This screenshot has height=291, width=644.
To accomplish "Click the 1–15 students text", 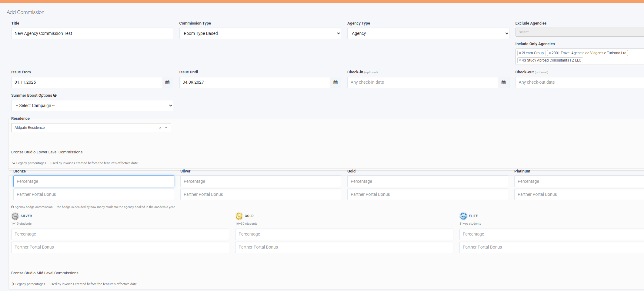I will click(x=21, y=224).
